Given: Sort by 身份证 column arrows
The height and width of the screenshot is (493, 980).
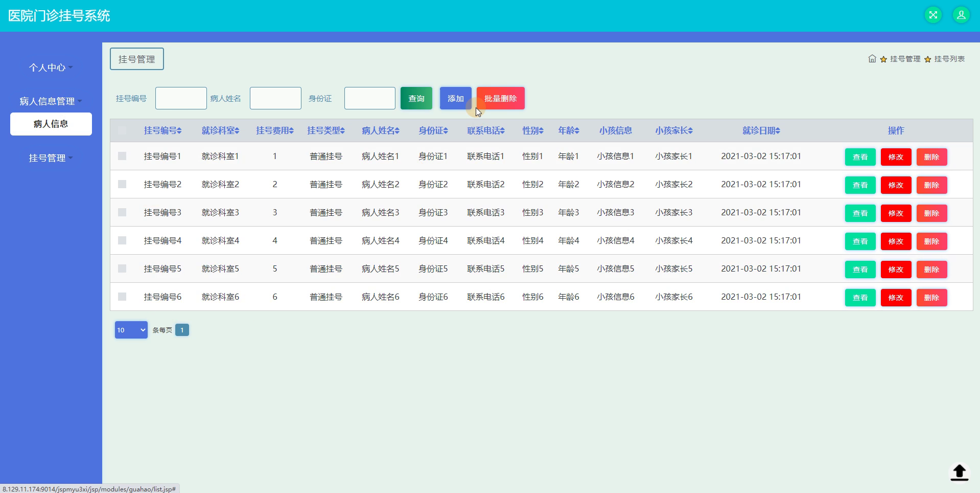Looking at the screenshot, I should click(446, 131).
